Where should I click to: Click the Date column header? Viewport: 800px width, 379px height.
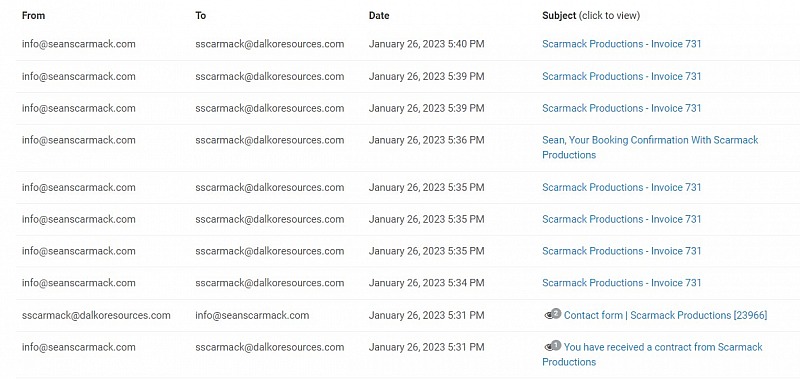[379, 16]
